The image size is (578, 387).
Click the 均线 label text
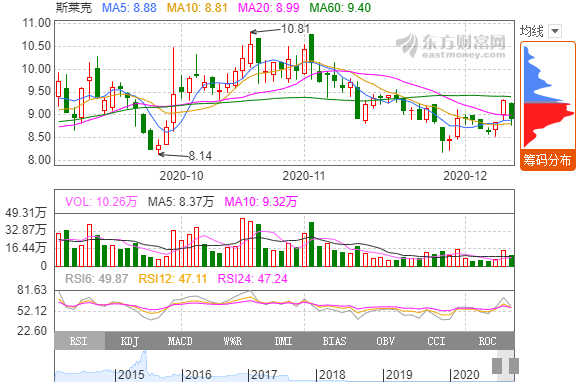coord(532,31)
